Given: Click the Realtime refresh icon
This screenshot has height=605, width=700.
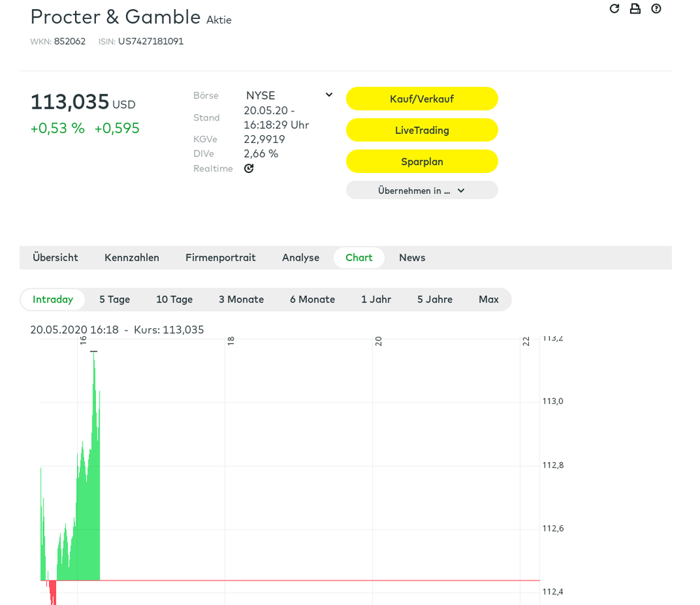Looking at the screenshot, I should click(x=249, y=169).
